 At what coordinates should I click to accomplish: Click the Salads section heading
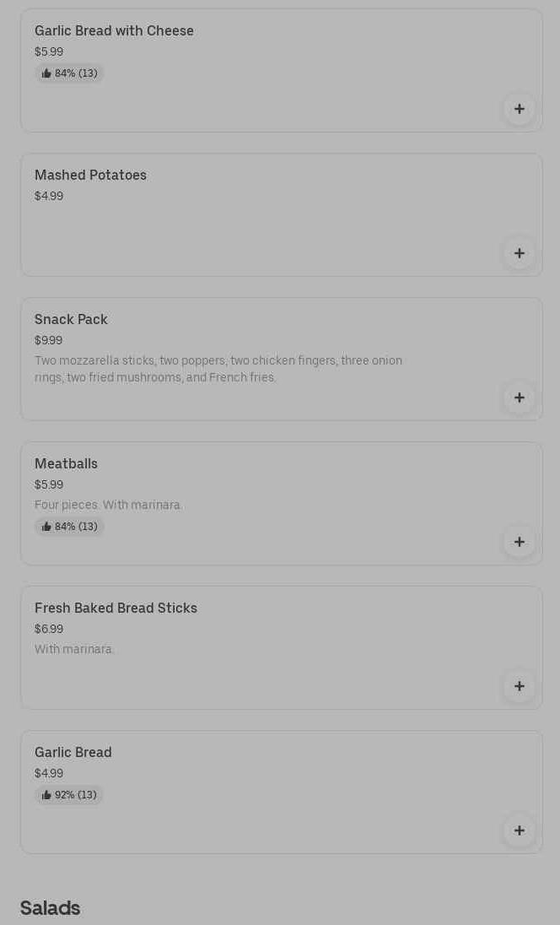pyautogui.click(x=50, y=908)
